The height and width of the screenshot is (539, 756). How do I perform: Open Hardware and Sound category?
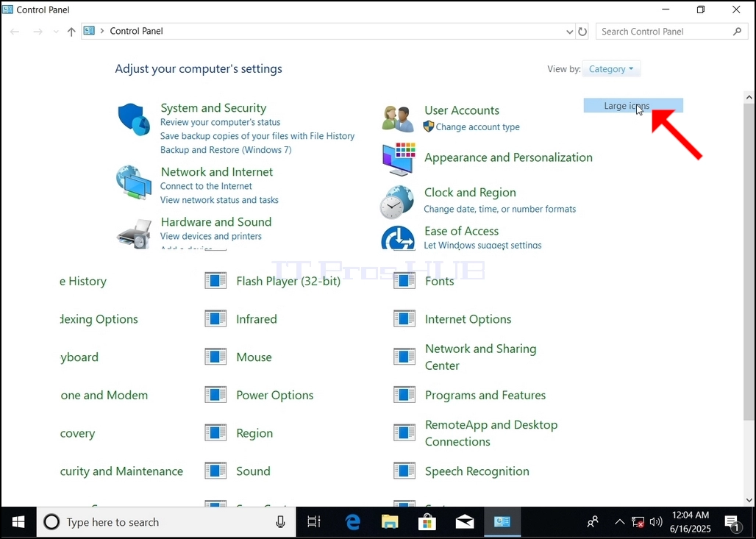[x=216, y=222]
